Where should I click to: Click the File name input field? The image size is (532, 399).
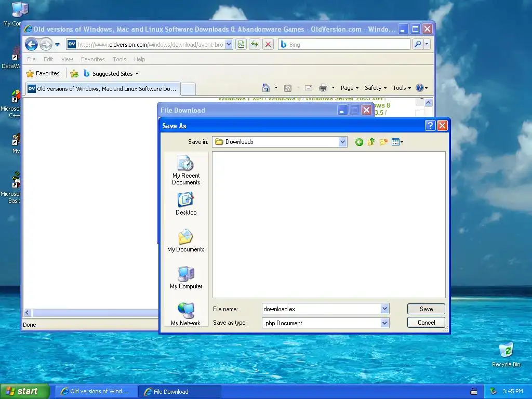point(321,309)
